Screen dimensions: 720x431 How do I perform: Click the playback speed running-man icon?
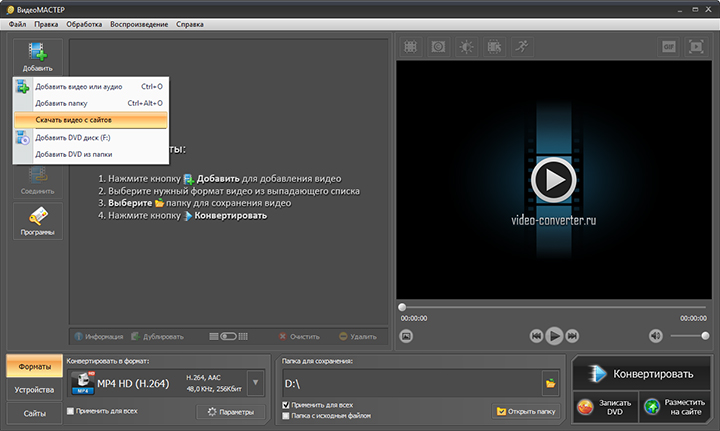click(522, 47)
